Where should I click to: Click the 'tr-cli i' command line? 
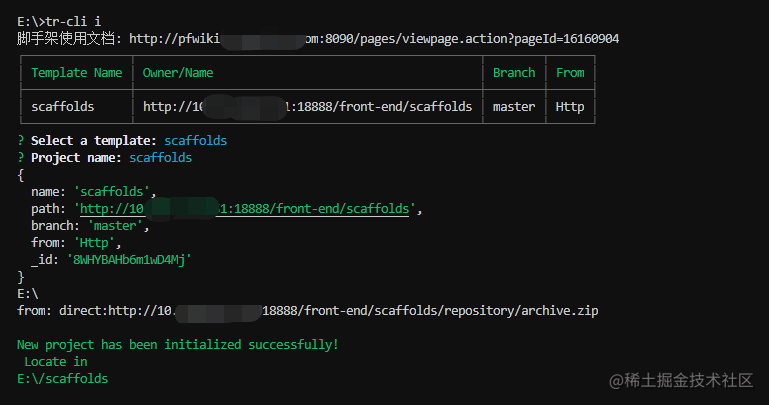(59, 22)
